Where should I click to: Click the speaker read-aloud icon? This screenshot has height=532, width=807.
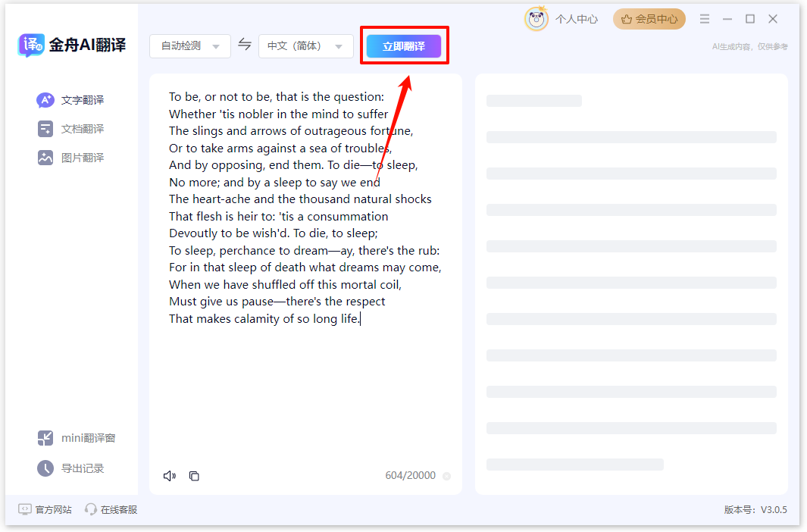(x=170, y=476)
